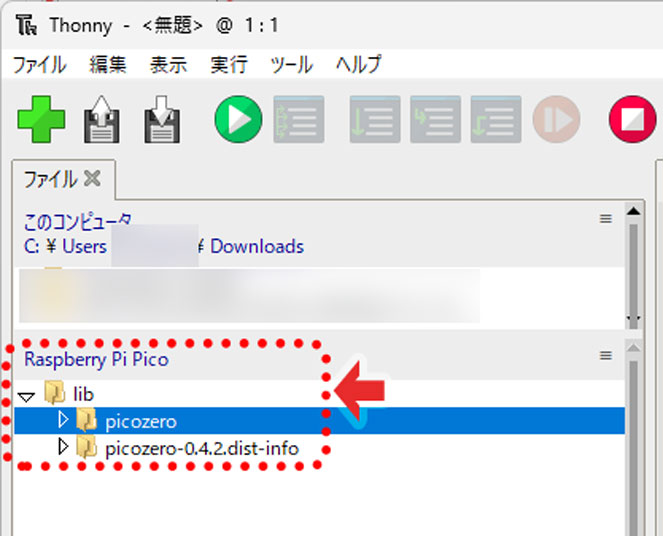Viewport: 663px width, 536px height.
Task: Expand the picozero-0.4.2.dist-info folder arrow
Action: 63,446
